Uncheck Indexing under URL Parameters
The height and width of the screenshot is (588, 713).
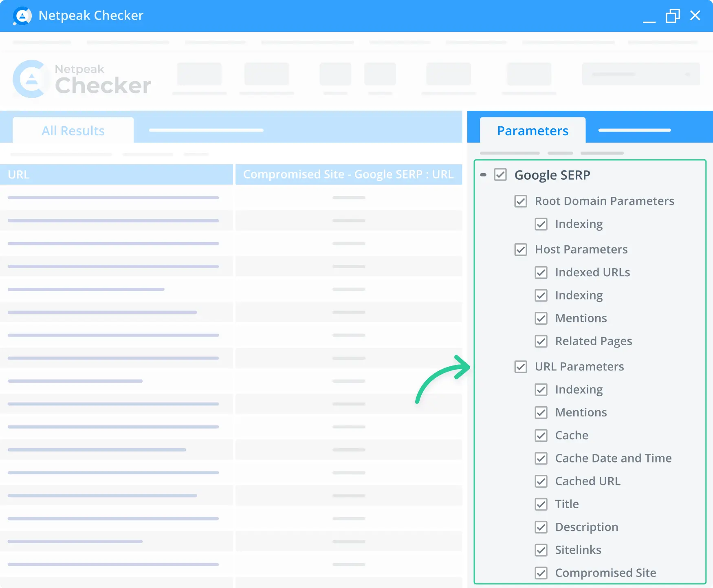point(541,390)
